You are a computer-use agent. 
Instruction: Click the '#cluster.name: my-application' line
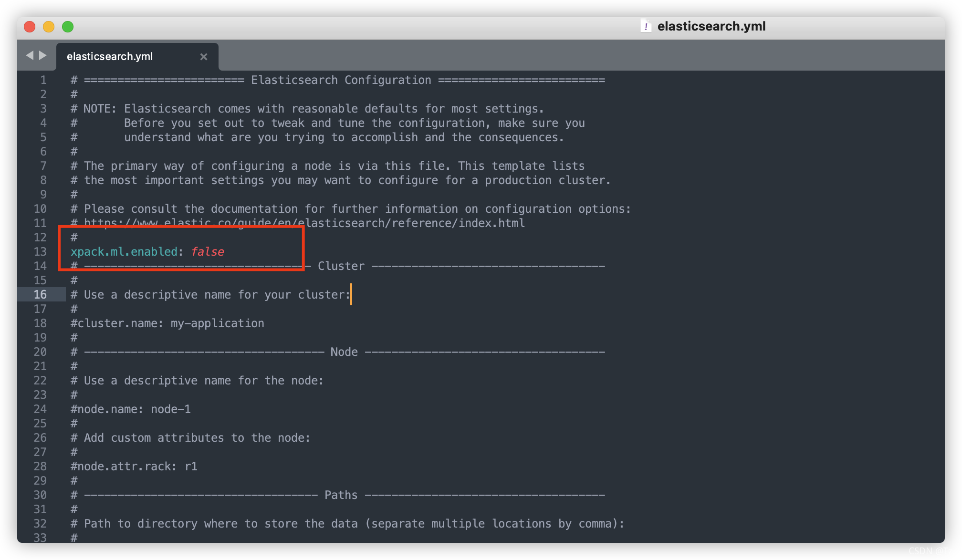pos(167,323)
